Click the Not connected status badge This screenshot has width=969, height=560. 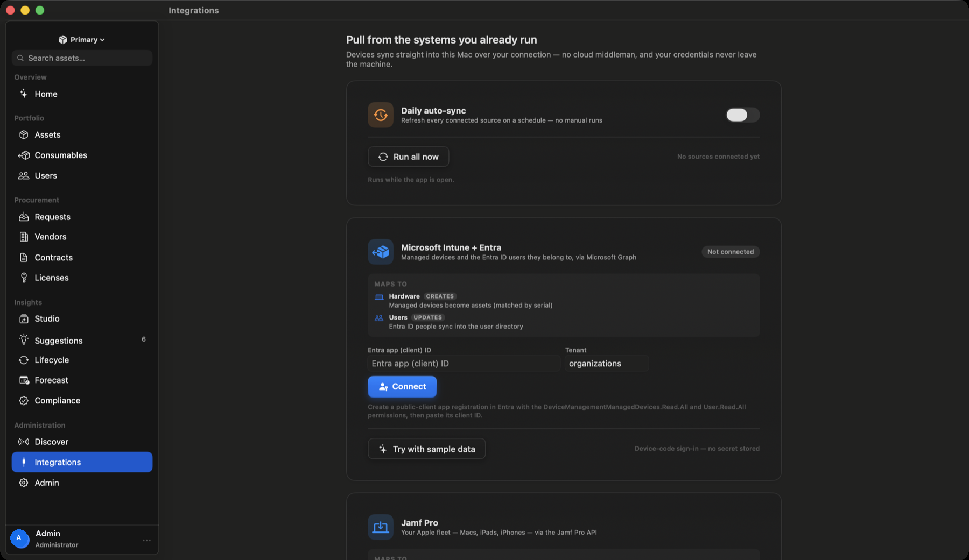(x=731, y=252)
